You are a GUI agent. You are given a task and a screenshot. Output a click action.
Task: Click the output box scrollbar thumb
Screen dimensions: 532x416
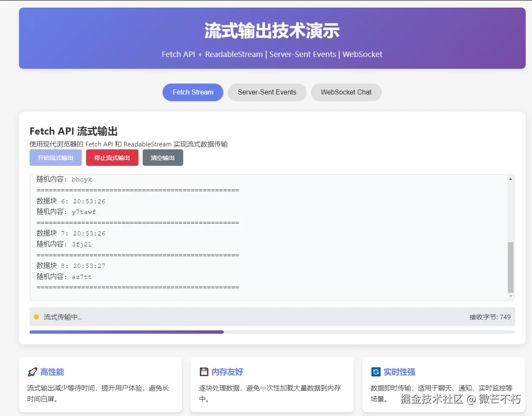pos(510,267)
